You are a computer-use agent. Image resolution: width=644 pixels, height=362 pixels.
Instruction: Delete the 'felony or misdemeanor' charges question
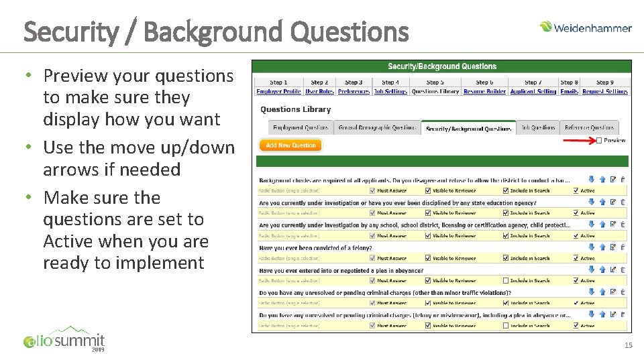623,314
